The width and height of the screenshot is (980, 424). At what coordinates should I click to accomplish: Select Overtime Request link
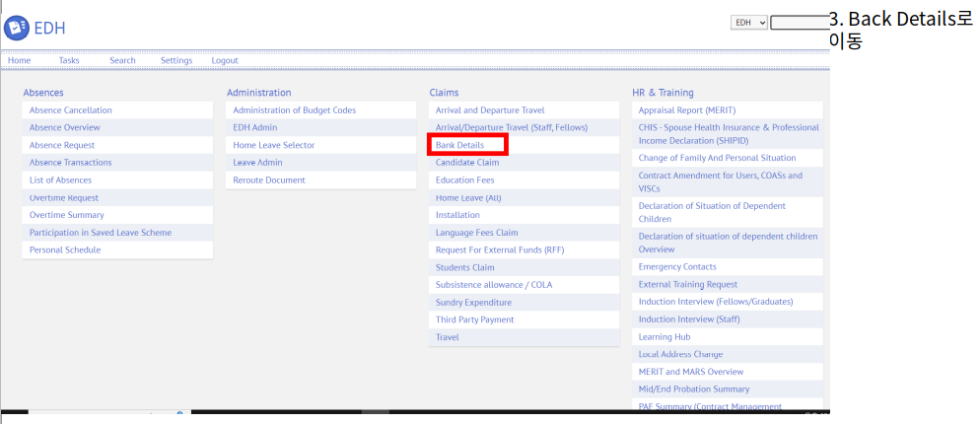coord(64,197)
